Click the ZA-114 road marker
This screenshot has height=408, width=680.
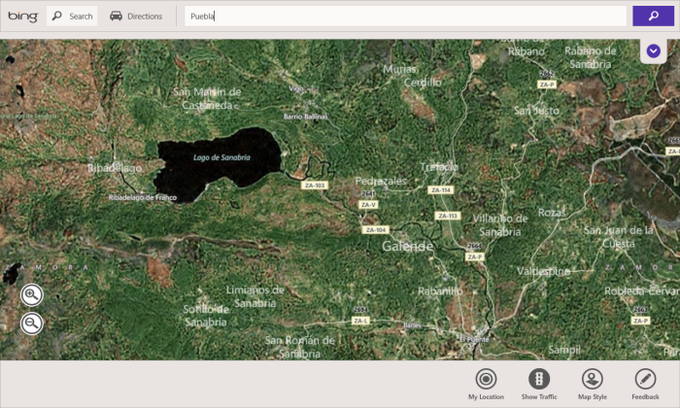click(441, 190)
